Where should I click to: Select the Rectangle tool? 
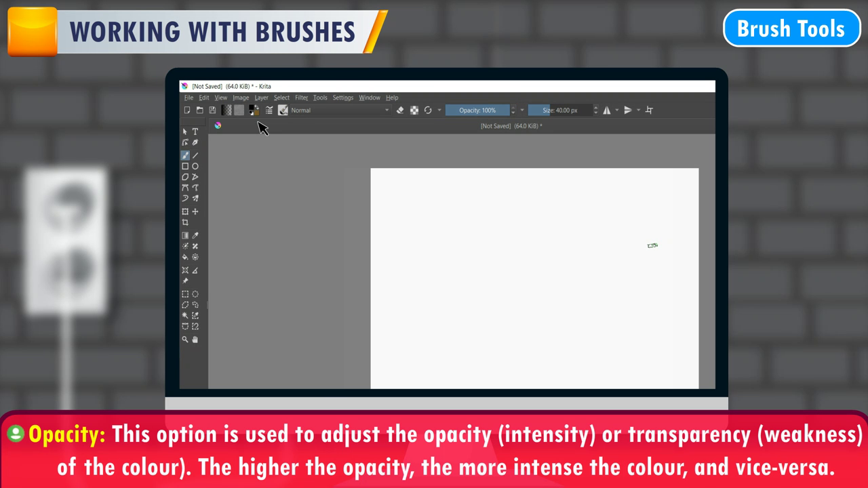(x=184, y=166)
